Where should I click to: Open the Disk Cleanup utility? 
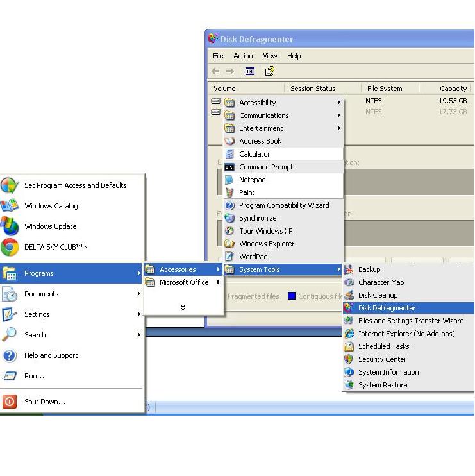pyautogui.click(x=378, y=295)
